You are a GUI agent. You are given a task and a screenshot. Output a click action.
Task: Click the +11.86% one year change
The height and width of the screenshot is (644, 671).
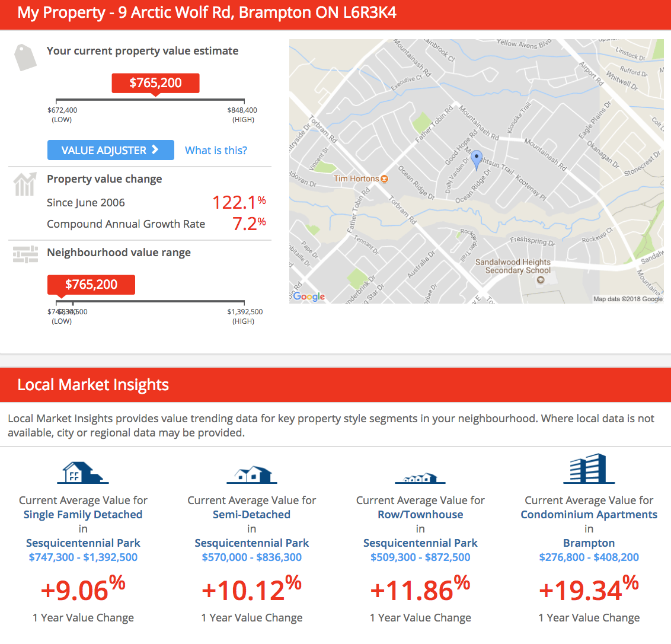coord(420,589)
